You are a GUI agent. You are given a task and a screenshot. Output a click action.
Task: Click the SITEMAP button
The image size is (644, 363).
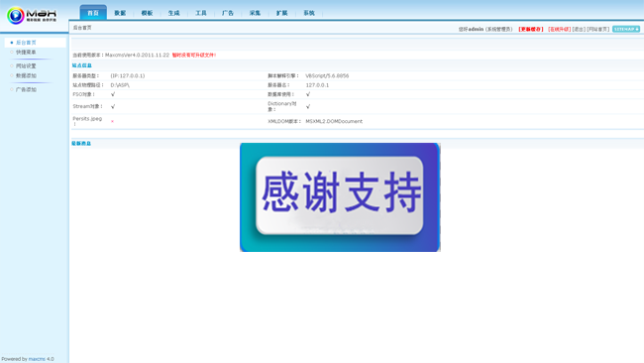pos(626,29)
